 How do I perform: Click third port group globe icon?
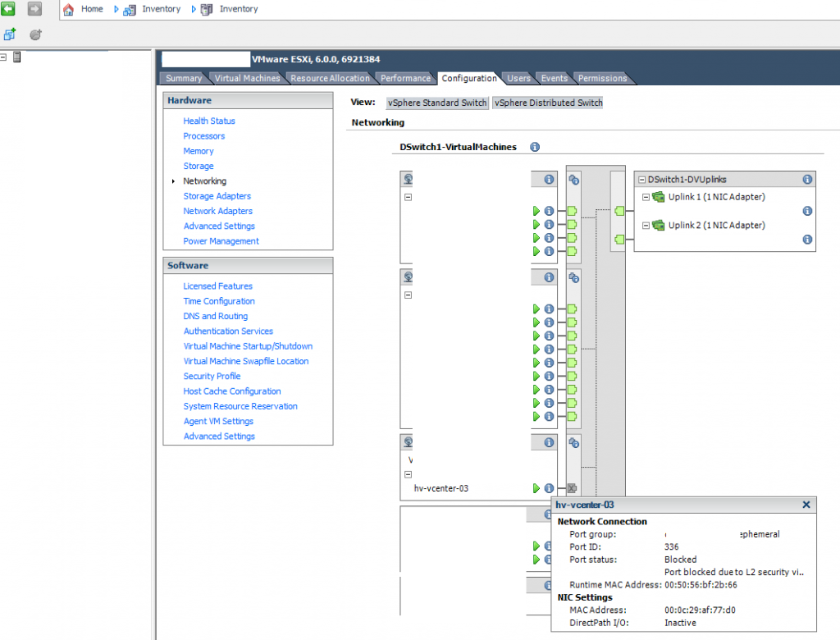point(409,442)
